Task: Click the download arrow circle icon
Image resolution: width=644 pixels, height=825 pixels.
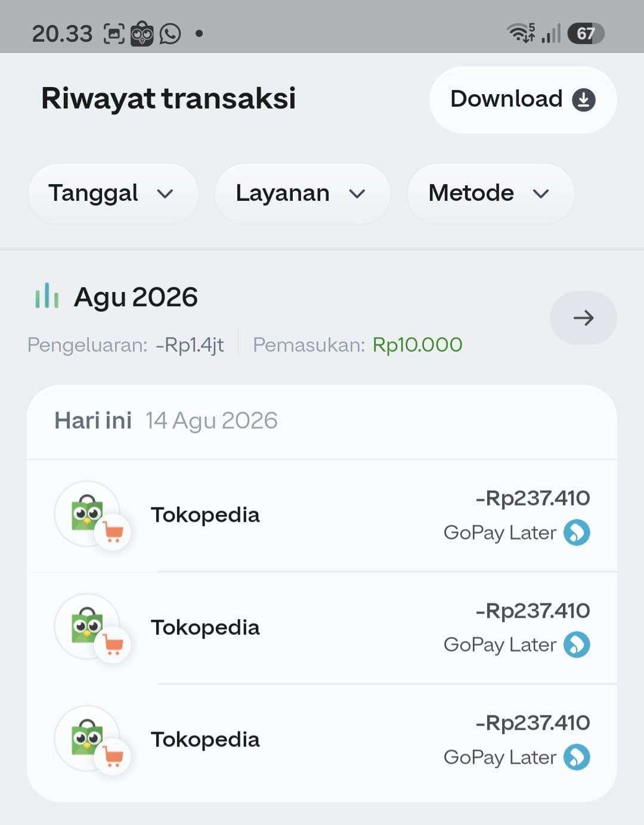Action: tap(584, 100)
